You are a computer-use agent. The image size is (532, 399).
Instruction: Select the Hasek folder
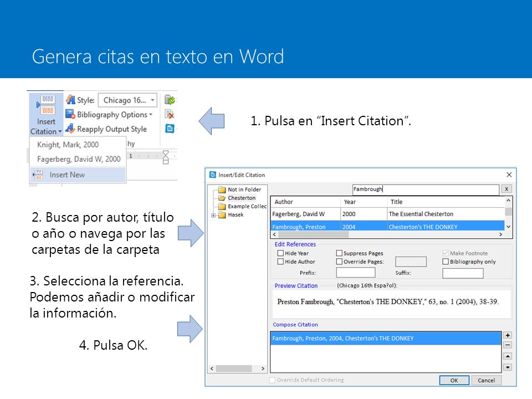point(236,215)
